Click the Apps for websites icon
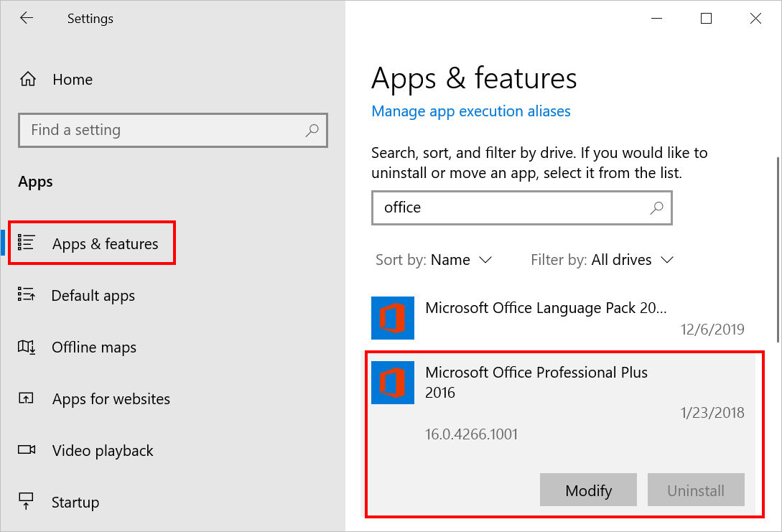The width and height of the screenshot is (782, 532). [27, 399]
